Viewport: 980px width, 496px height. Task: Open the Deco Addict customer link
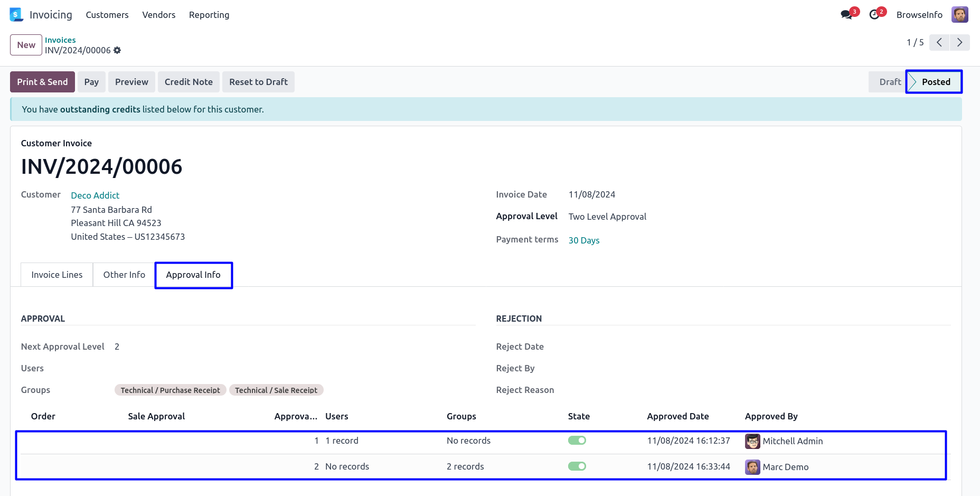click(x=95, y=195)
